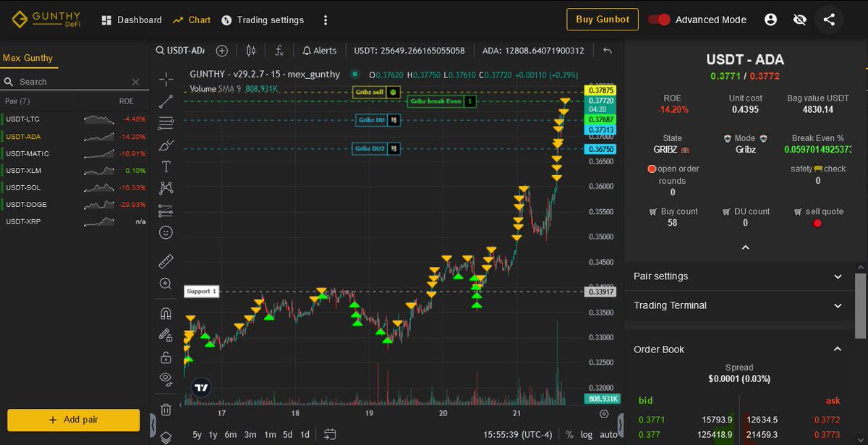Viewport: 868px width, 445px height.
Task: Open the emoji icons tool
Action: (166, 232)
